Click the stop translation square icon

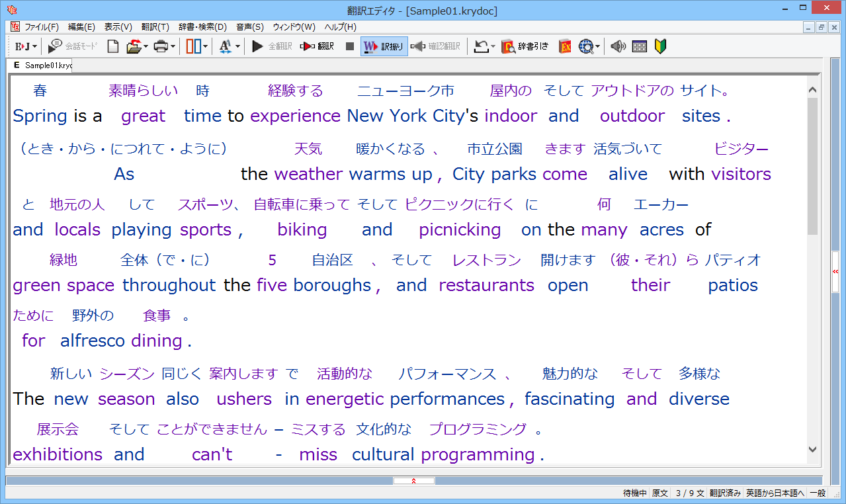coord(349,46)
